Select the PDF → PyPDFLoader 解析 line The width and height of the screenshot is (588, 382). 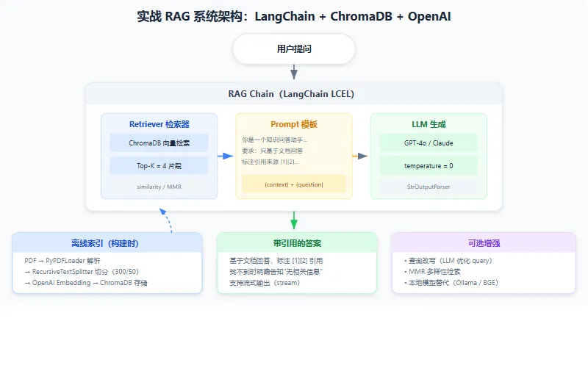pyautogui.click(x=62, y=261)
